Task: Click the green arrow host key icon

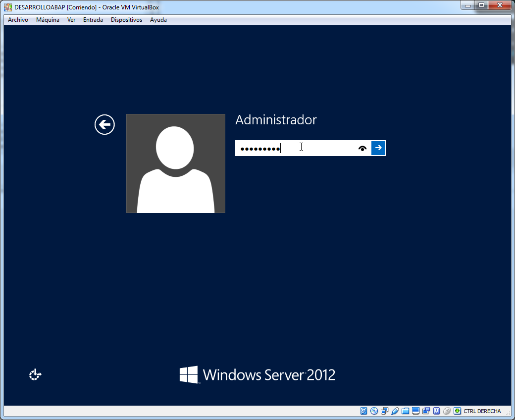Action: (x=457, y=411)
